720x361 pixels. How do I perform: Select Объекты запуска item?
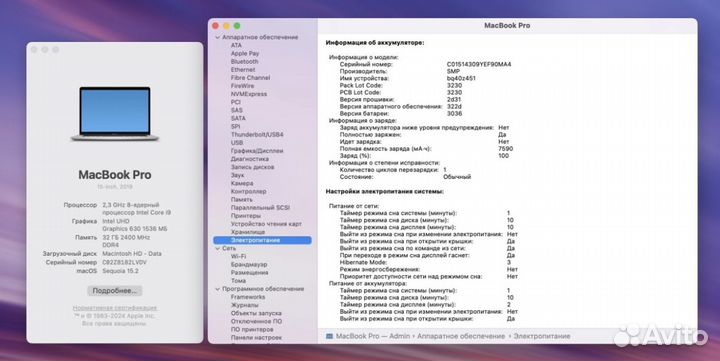point(256,313)
